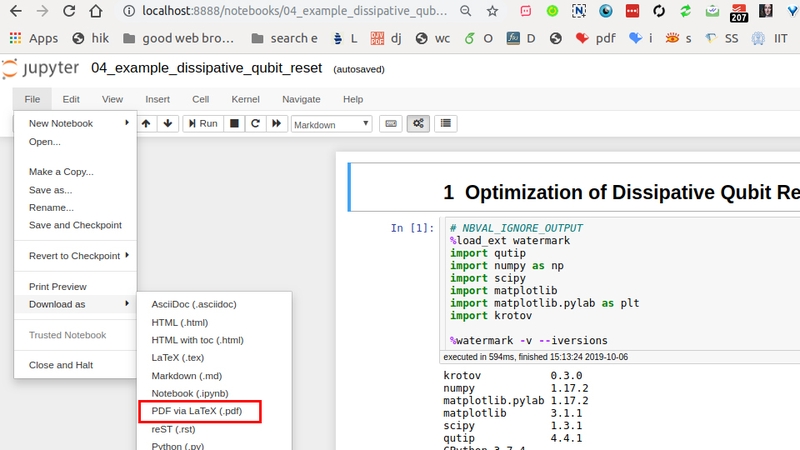Open the View menu
The width and height of the screenshot is (800, 450).
click(x=112, y=99)
